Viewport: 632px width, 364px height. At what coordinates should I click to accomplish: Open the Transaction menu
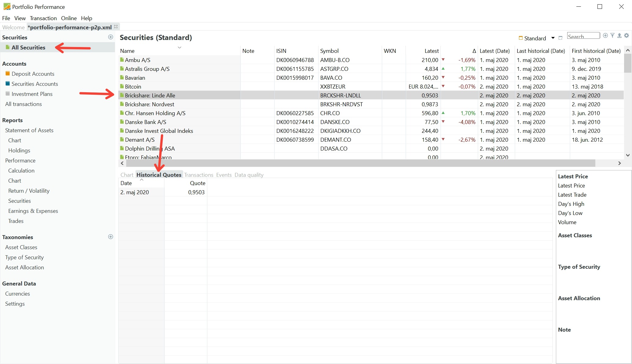click(43, 18)
